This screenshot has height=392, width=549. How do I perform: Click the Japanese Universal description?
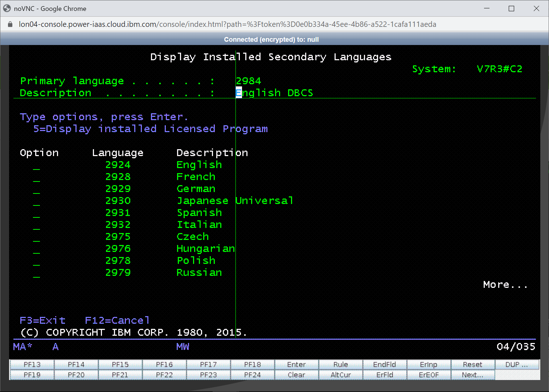pos(235,201)
